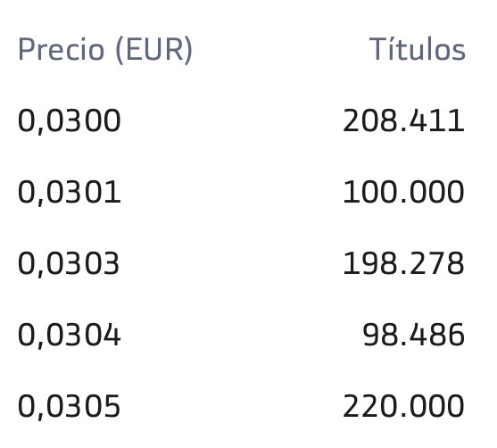
Task: Select the price 0,0300
Action: click(69, 121)
